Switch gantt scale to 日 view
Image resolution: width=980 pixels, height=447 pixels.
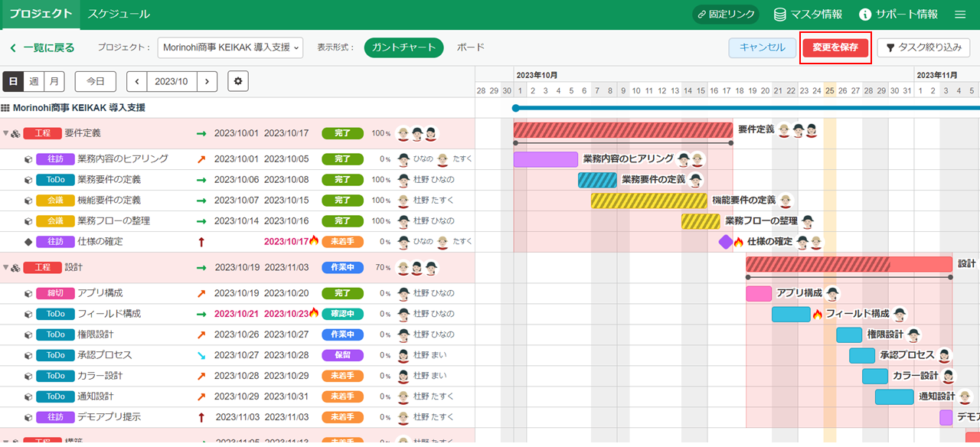coord(14,81)
